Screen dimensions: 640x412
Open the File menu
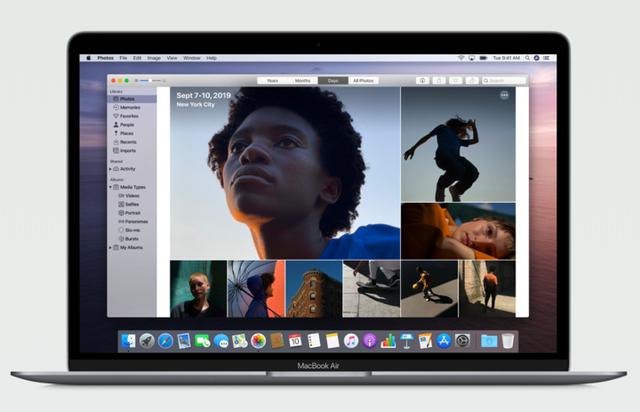click(x=123, y=58)
